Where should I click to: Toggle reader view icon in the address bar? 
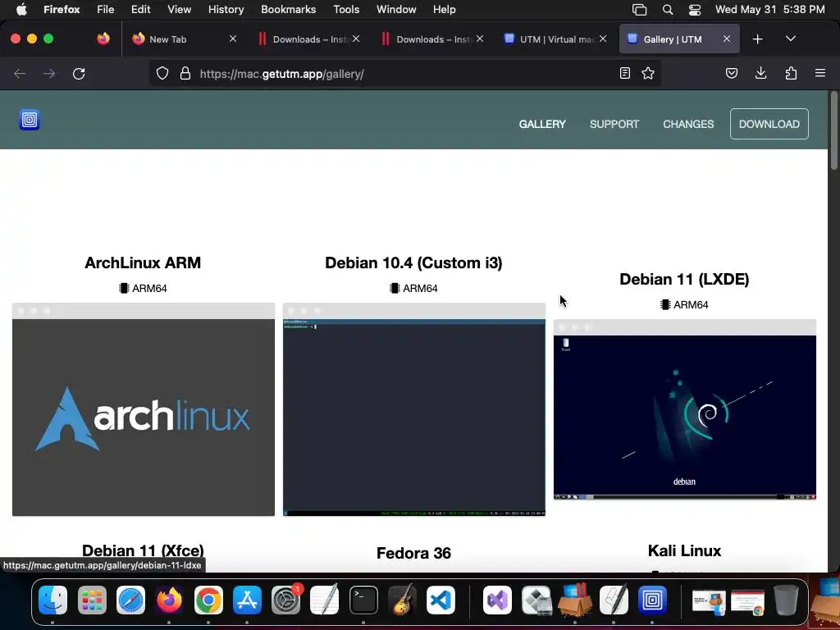pos(624,73)
